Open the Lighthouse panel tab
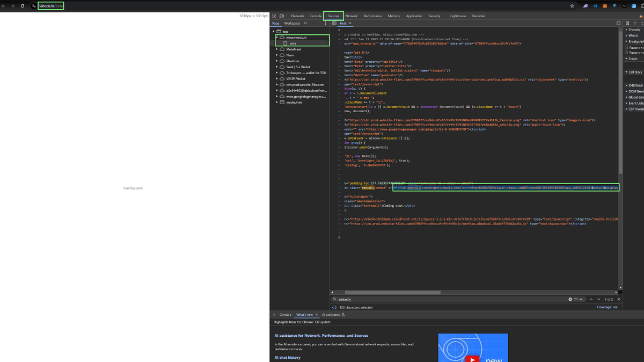The image size is (644, 362). [458, 16]
